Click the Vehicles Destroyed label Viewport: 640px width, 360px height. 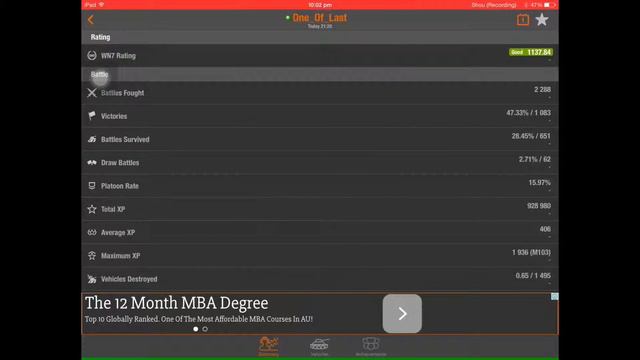129,279
